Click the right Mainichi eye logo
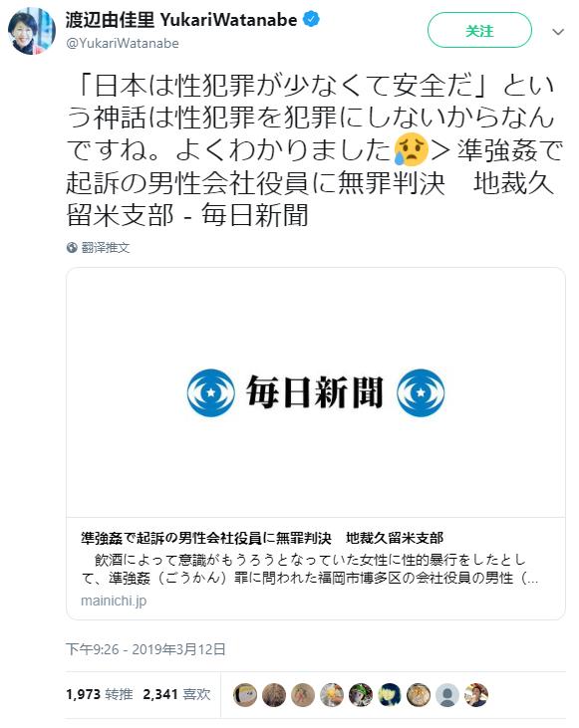The height and width of the screenshot is (728, 579). (421, 392)
